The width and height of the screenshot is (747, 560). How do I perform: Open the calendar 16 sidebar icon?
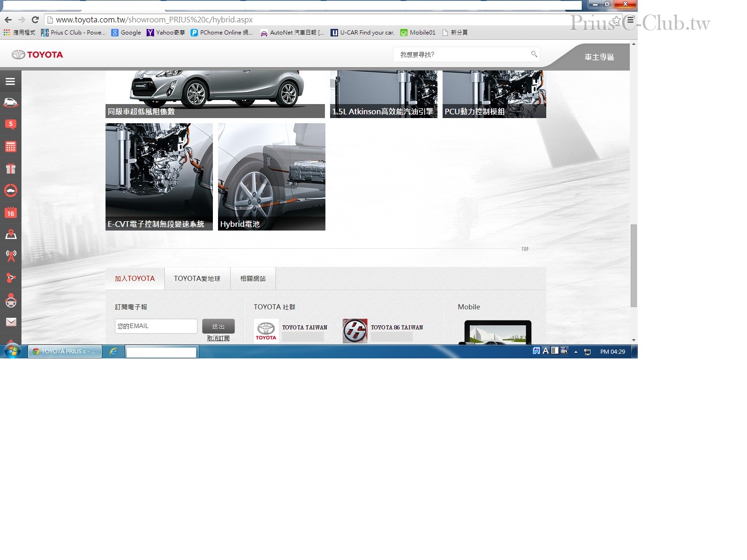[10, 212]
